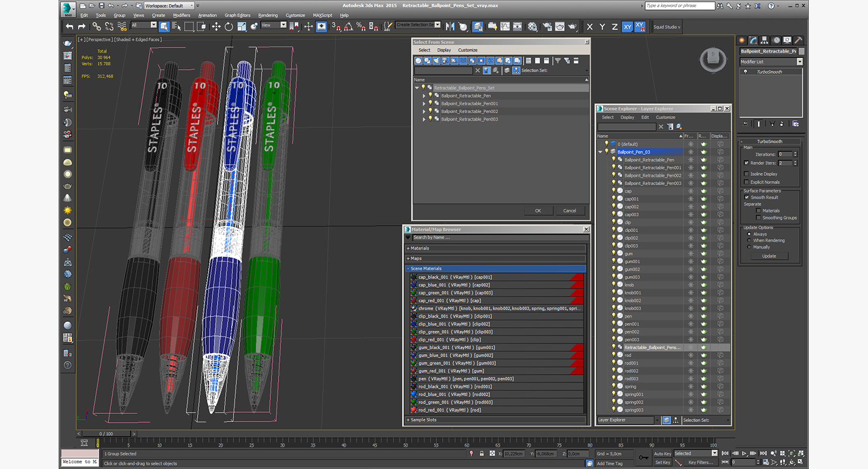Screen dimensions: 868x469
Task: Open the Workspace: Default dropdown
Action: [x=169, y=6]
